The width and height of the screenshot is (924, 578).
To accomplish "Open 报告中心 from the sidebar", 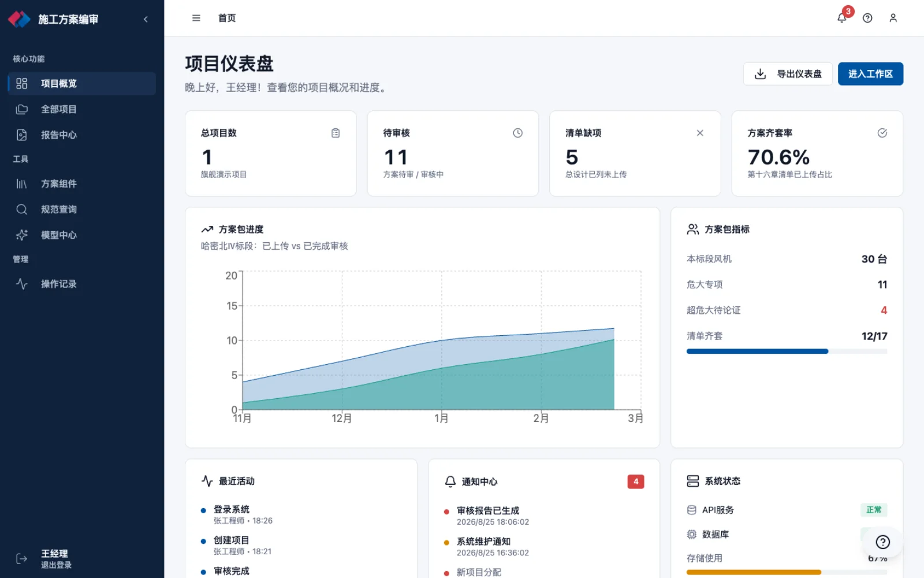I will click(82, 135).
